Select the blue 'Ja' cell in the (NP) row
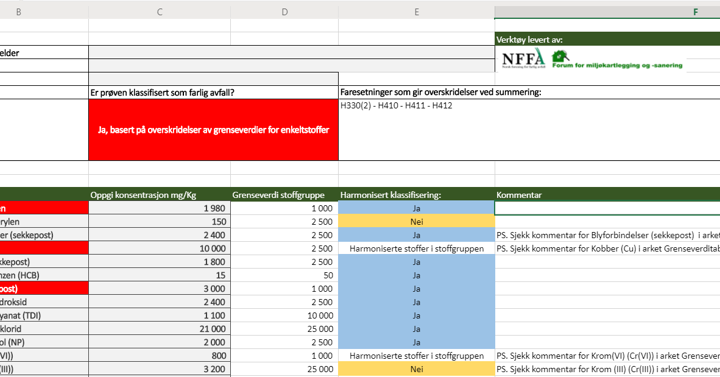Image resolution: width=720 pixels, height=377 pixels. pyautogui.click(x=416, y=342)
